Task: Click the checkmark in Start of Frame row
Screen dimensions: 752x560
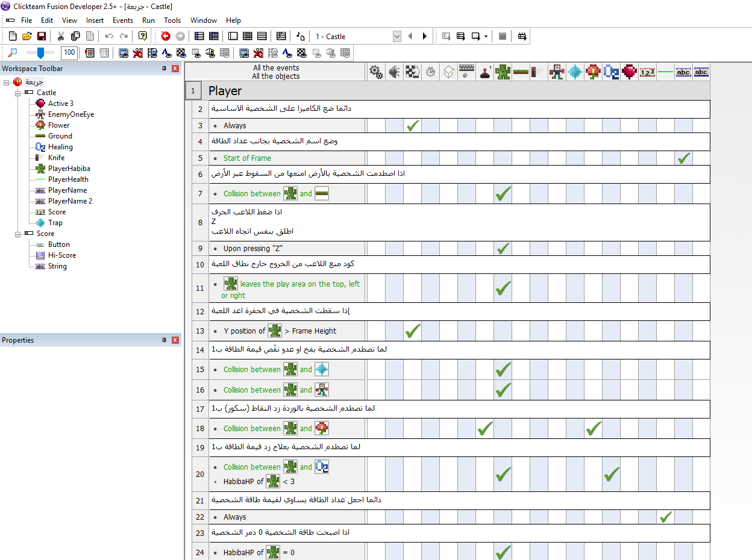Action: click(684, 158)
